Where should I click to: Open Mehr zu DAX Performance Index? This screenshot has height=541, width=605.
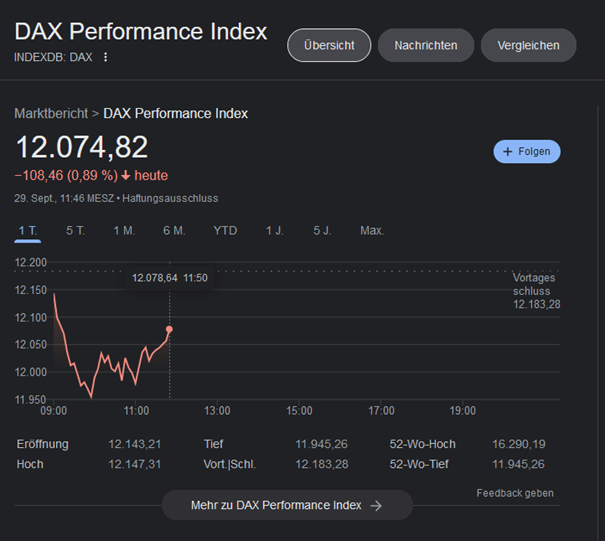pos(287,505)
